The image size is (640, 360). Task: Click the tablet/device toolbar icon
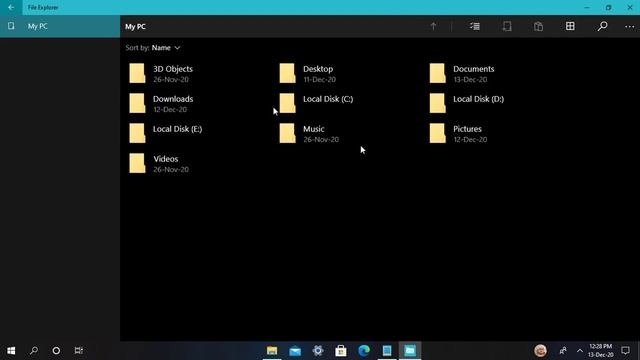point(507,27)
